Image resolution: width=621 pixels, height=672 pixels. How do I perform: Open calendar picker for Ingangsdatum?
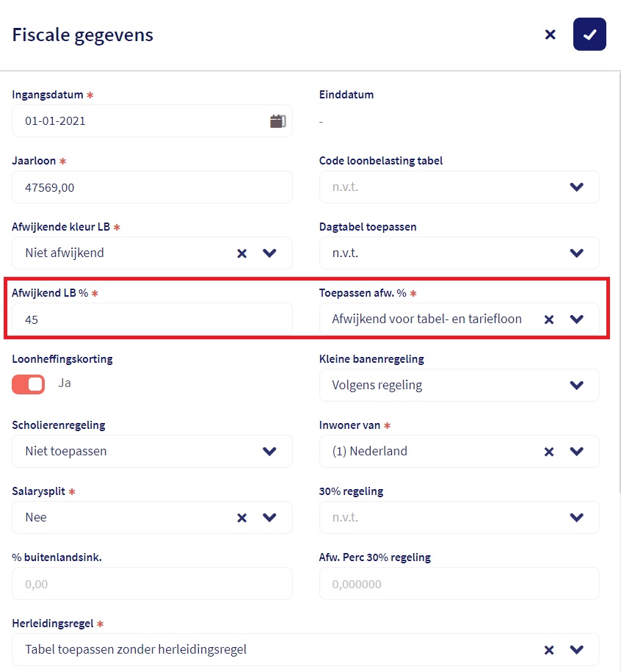(277, 121)
